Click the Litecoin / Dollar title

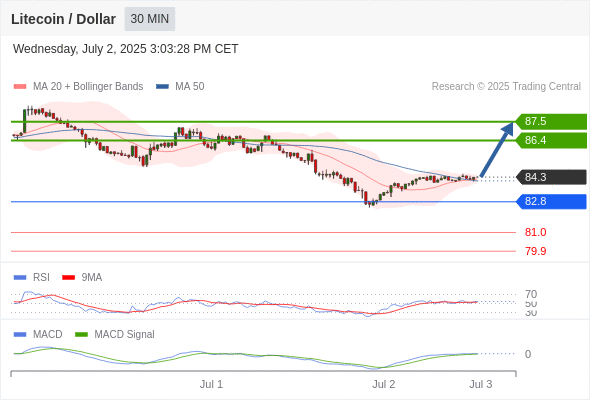coord(63,19)
